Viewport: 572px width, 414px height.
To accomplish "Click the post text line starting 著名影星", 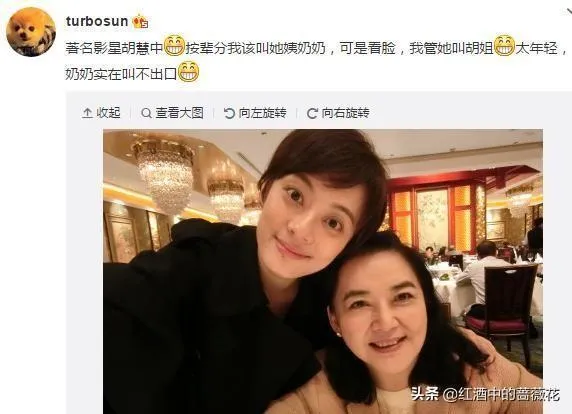I will 317,47.
